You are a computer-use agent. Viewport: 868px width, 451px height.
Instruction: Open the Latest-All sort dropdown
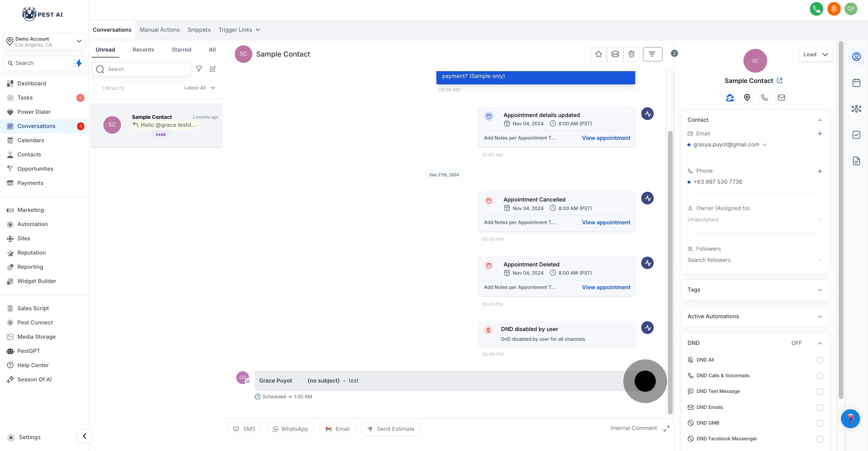tap(200, 88)
